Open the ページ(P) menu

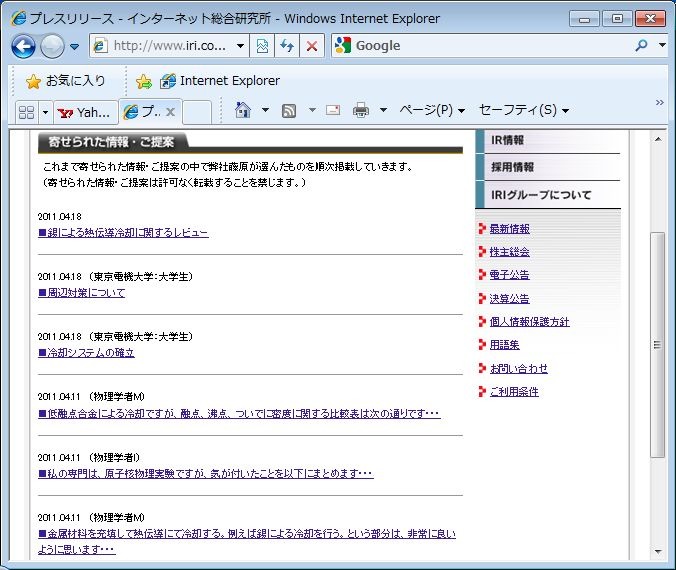(432, 110)
